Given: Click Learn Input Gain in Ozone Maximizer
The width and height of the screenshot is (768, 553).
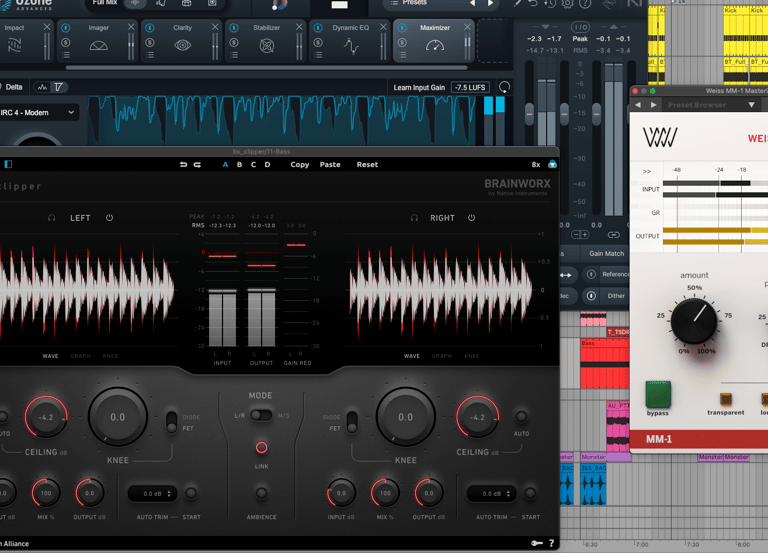Looking at the screenshot, I should 419,88.
